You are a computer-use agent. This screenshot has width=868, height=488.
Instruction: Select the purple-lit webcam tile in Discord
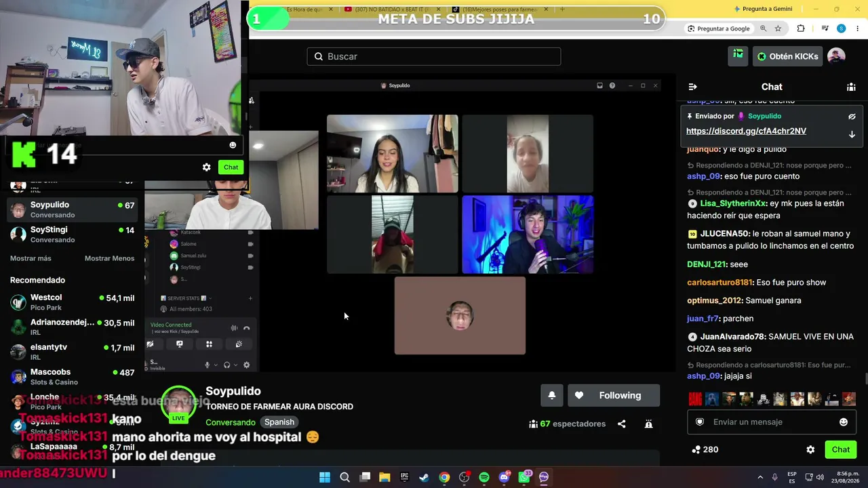(528, 235)
